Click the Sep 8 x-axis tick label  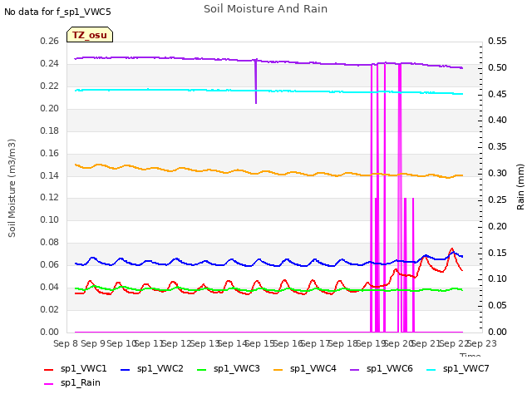coord(66,343)
